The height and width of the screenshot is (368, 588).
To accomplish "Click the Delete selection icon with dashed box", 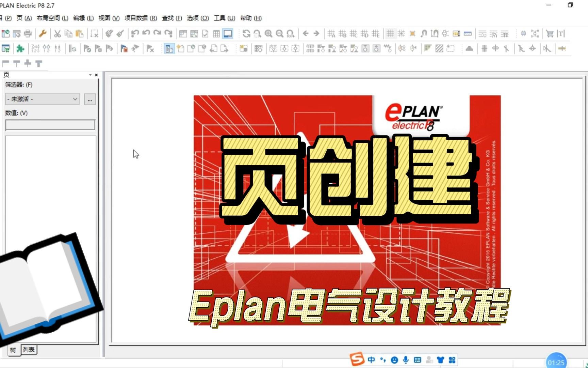I will (x=94, y=33).
